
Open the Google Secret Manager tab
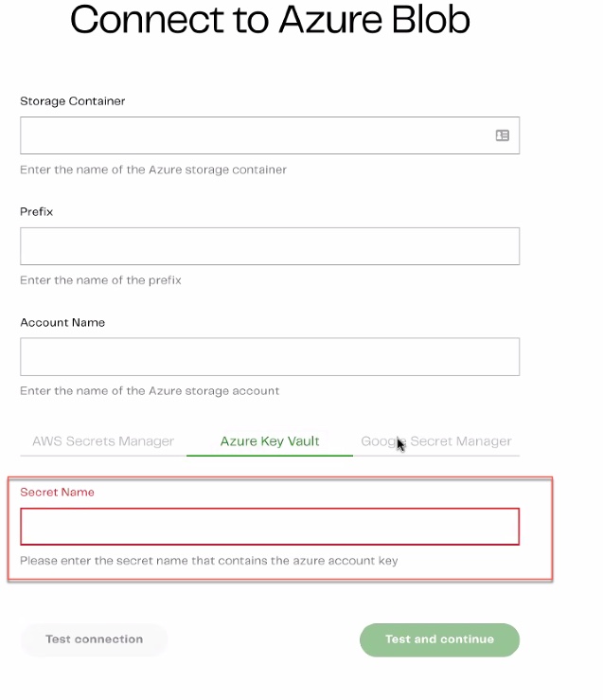click(x=436, y=441)
